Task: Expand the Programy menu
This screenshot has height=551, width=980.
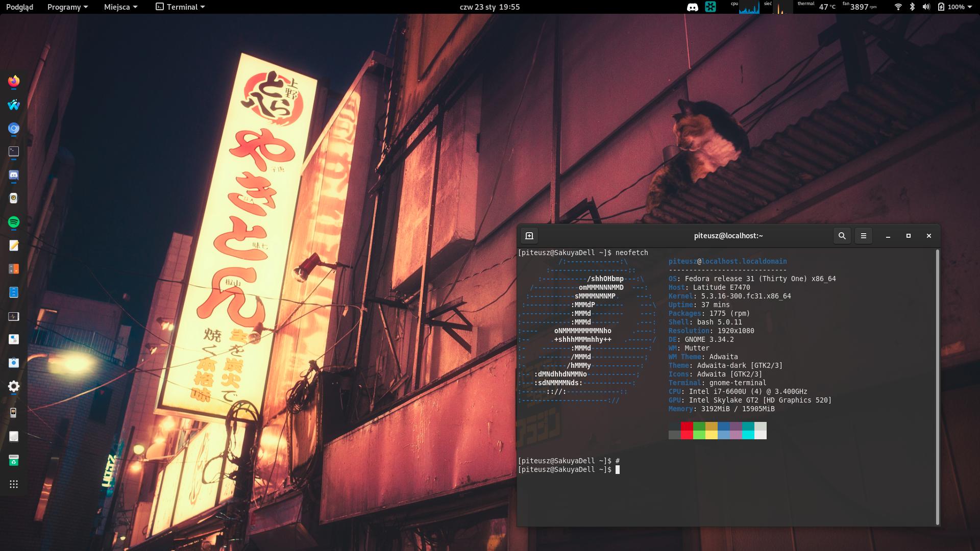Action: [x=67, y=7]
